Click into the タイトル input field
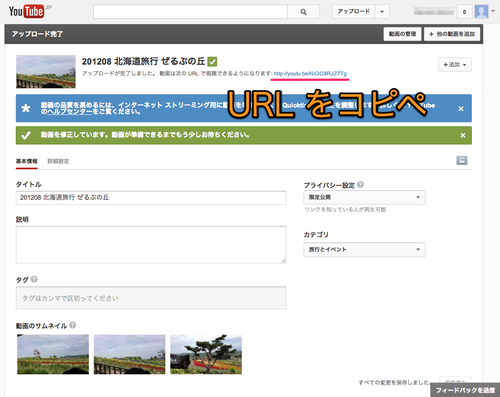The width and height of the screenshot is (500, 397). [x=151, y=198]
